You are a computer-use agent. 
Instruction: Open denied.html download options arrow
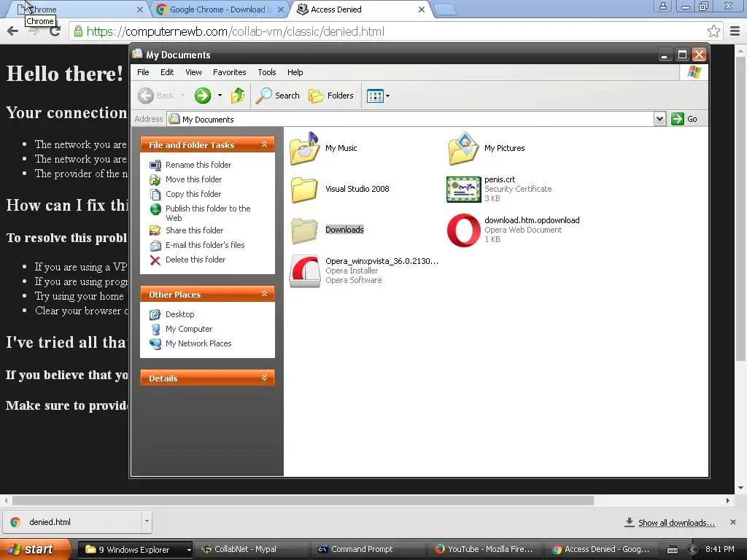147,522
